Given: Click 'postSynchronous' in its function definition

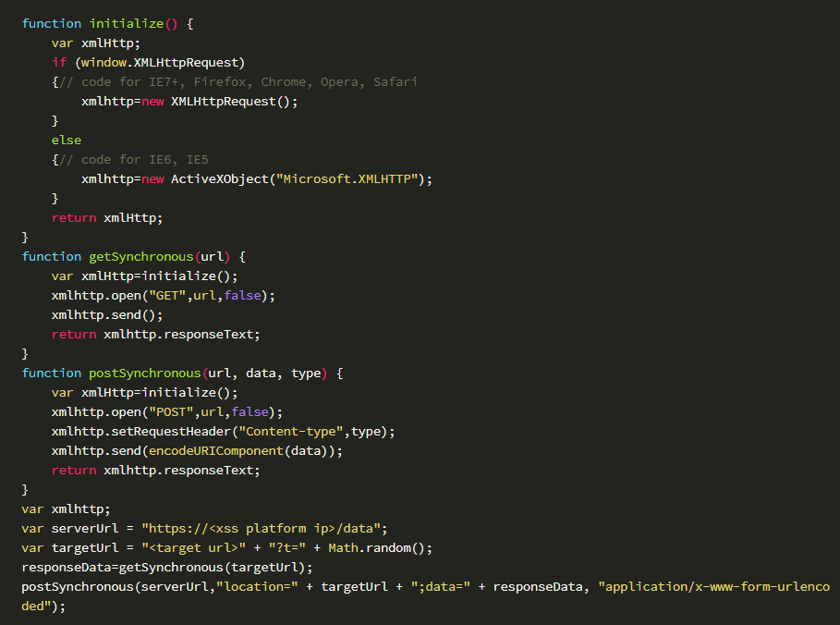Looking at the screenshot, I should 145,374.
